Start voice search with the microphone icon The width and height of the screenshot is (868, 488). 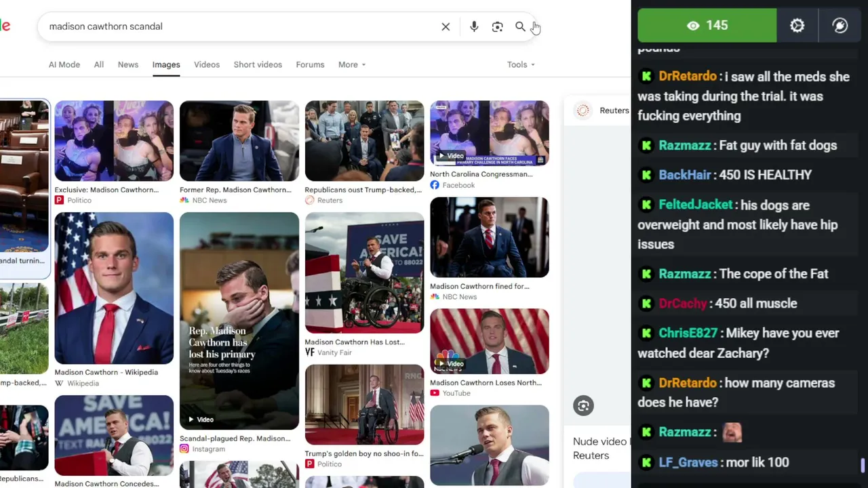pyautogui.click(x=474, y=26)
